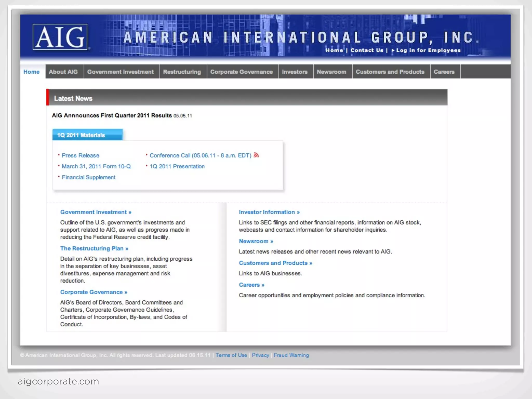This screenshot has width=532, height=399.
Task: Follow Customers and Products » heading link
Action: point(276,263)
